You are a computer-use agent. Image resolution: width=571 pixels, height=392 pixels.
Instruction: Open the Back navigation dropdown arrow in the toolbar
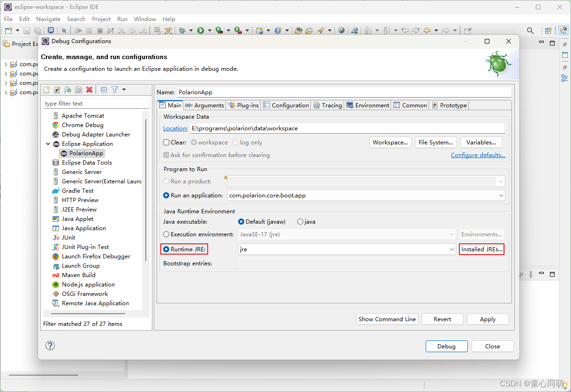[436, 30]
